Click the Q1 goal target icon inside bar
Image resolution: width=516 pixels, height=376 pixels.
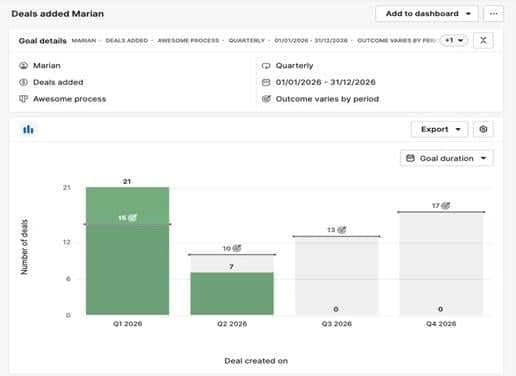pyautogui.click(x=132, y=218)
